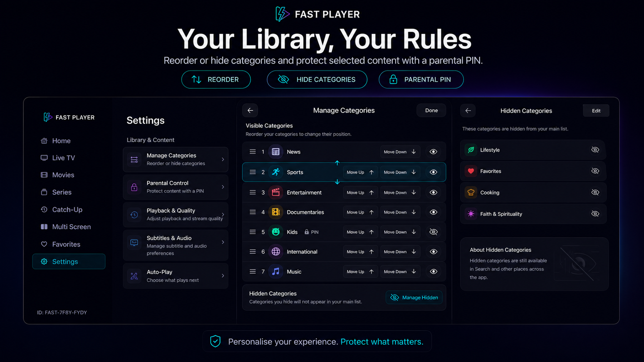Click the Lifestyle leaf icon

tap(471, 150)
